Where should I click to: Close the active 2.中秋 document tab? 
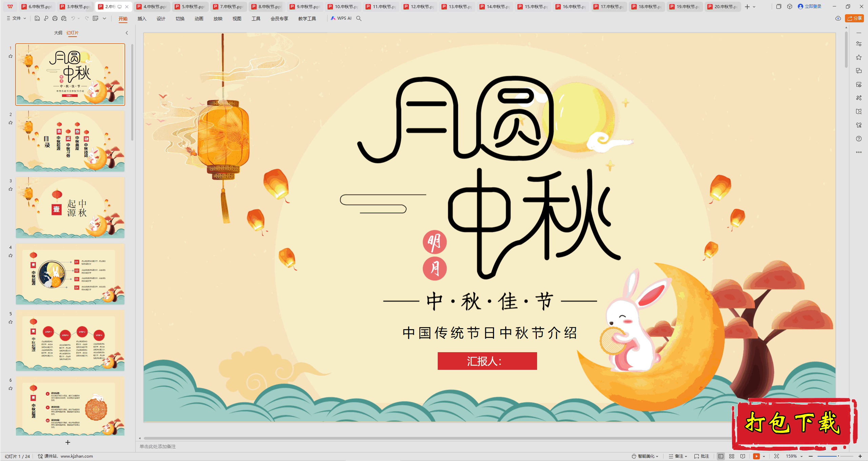tap(127, 7)
